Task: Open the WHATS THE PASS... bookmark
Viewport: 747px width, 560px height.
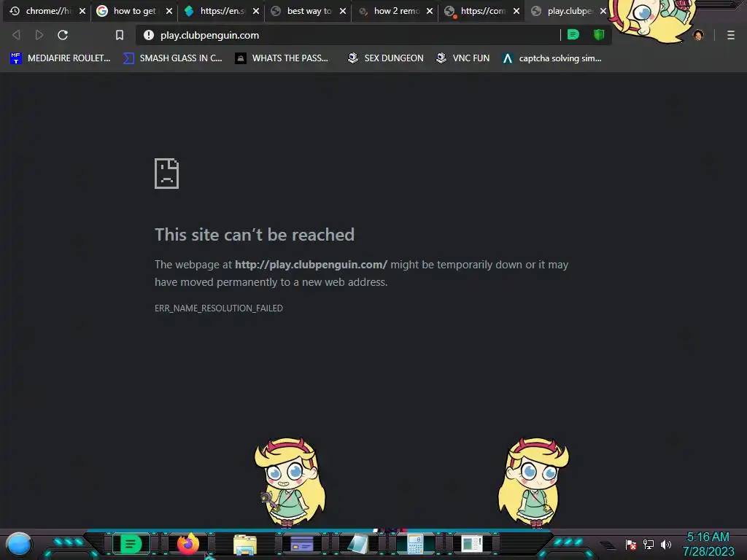Action: [x=282, y=58]
